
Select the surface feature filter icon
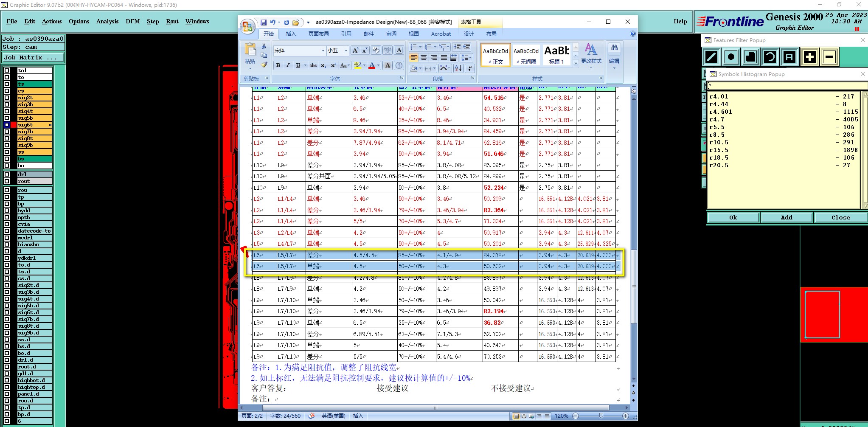750,57
